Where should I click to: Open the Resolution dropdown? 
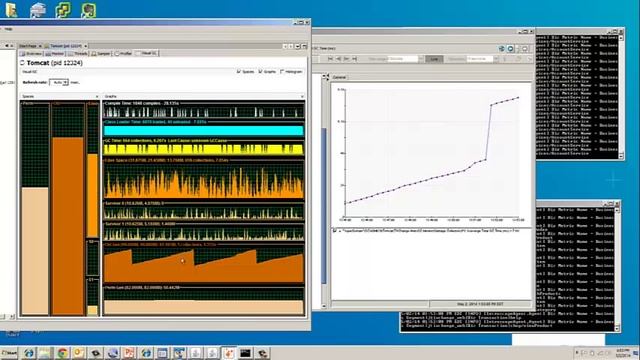pyautogui.click(x=482, y=59)
